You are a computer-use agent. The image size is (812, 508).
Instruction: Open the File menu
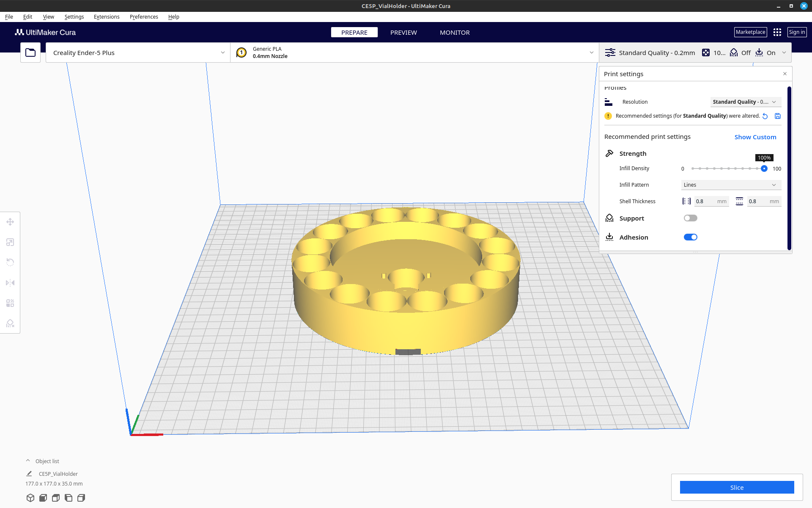9,17
